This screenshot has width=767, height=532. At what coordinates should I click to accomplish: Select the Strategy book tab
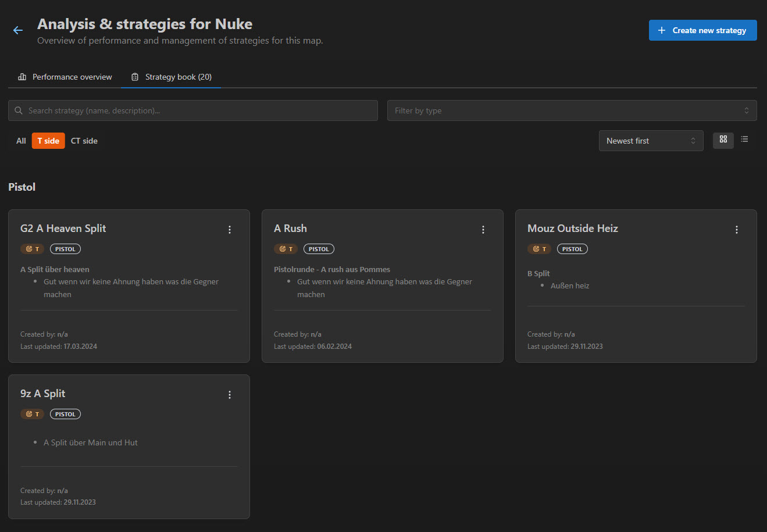click(x=171, y=76)
